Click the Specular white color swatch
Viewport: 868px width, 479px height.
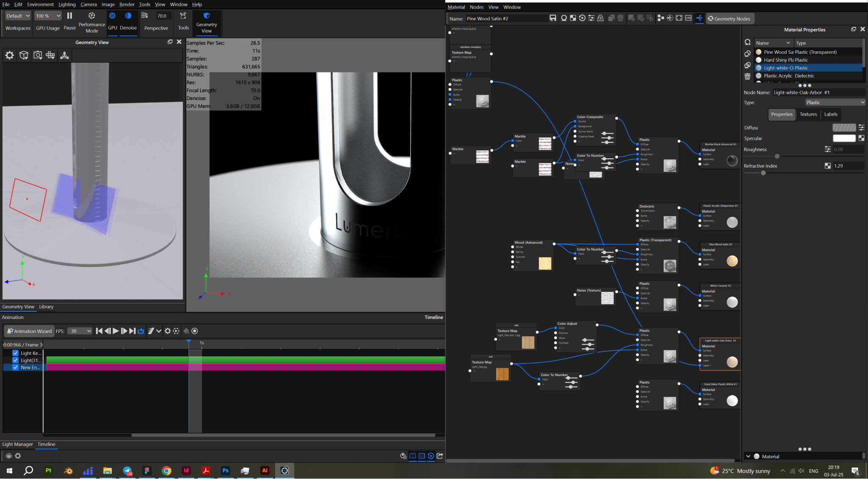[x=843, y=138]
